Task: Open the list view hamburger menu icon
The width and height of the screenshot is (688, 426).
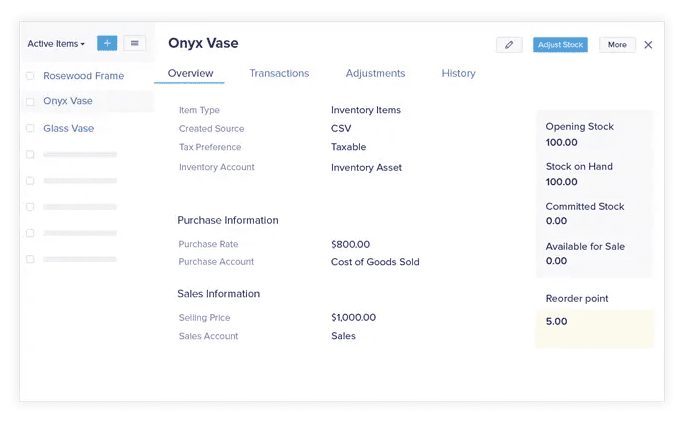Action: (134, 43)
